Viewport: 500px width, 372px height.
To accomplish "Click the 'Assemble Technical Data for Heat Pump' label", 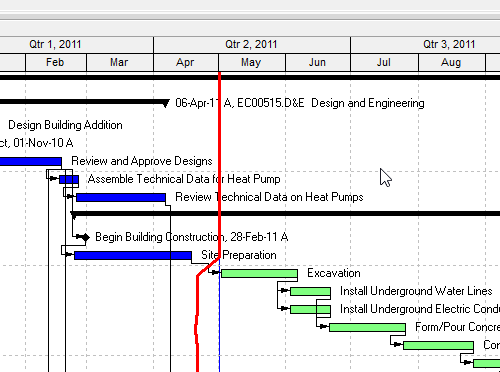I will tap(184, 179).
